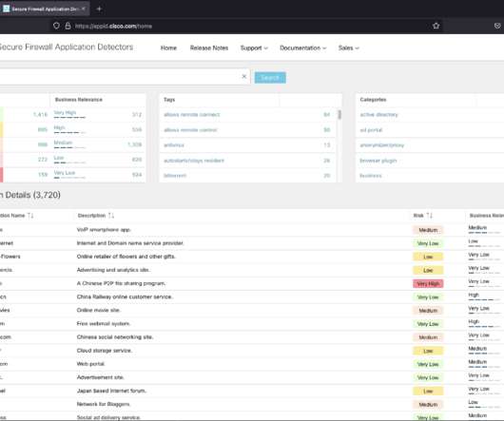Click the browser address bar URL

pos(113,26)
